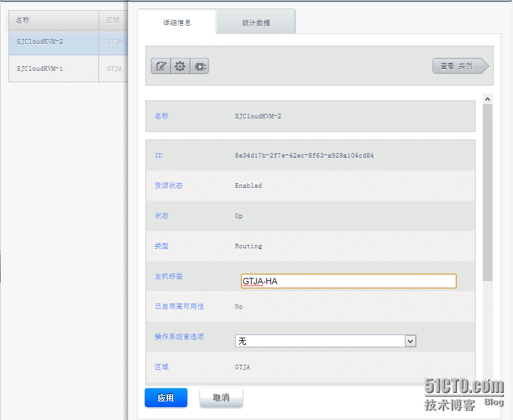
Task: Click the 区域 column header
Action: pyautogui.click(x=113, y=21)
